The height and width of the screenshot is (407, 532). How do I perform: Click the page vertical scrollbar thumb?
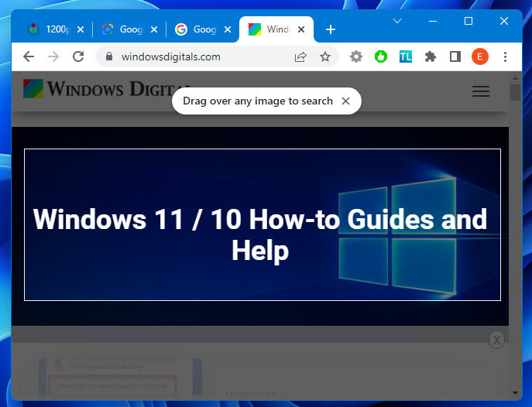pos(515,92)
